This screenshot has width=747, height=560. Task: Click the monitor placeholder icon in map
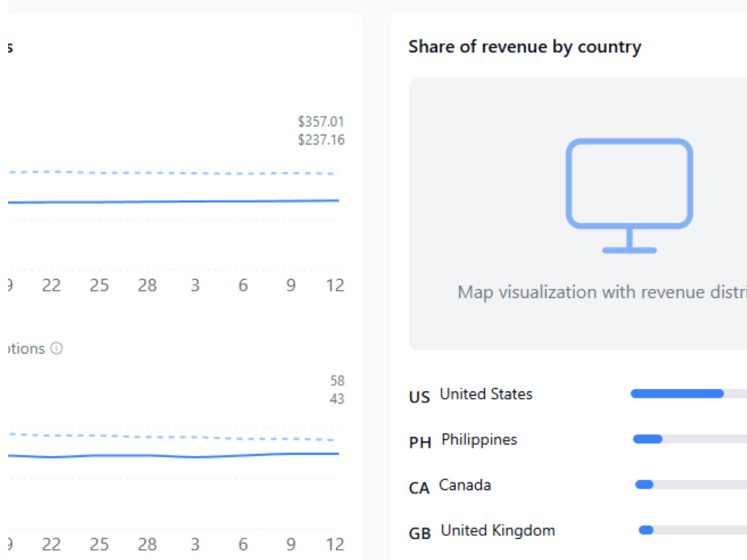click(629, 196)
